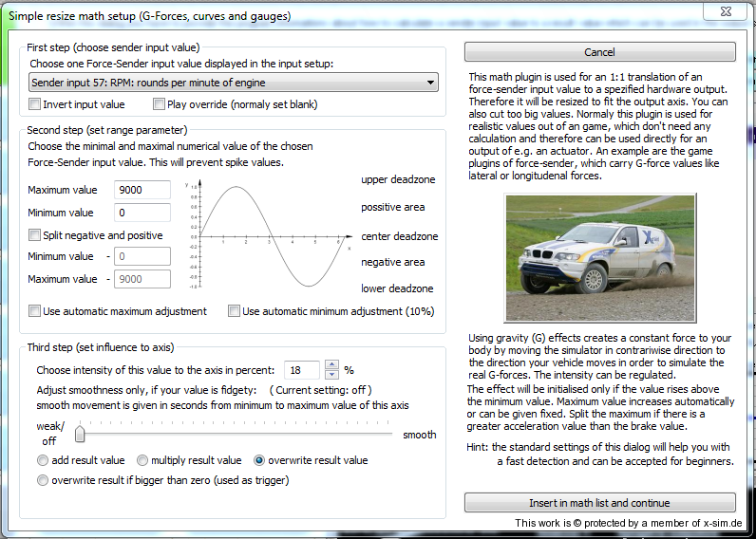Select the add result value option
The height and width of the screenshot is (539, 756).
43,460
